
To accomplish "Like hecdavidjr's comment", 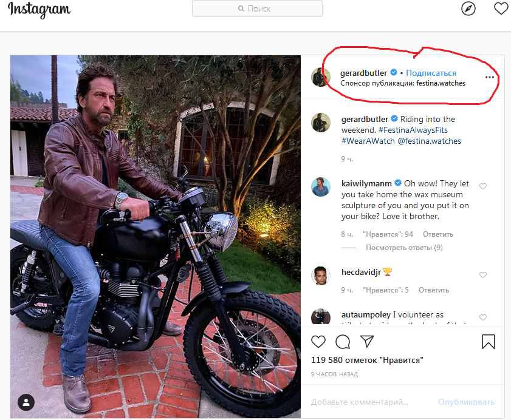I will [483, 275].
